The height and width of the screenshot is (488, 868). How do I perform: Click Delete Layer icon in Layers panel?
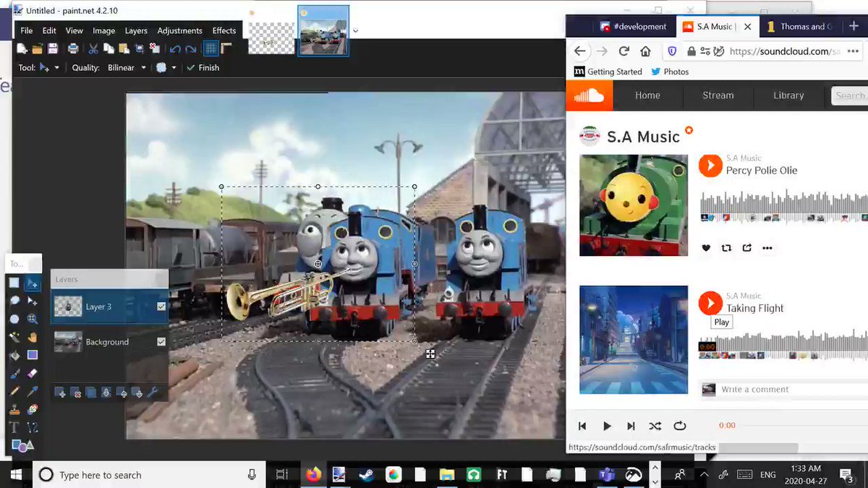click(x=76, y=393)
